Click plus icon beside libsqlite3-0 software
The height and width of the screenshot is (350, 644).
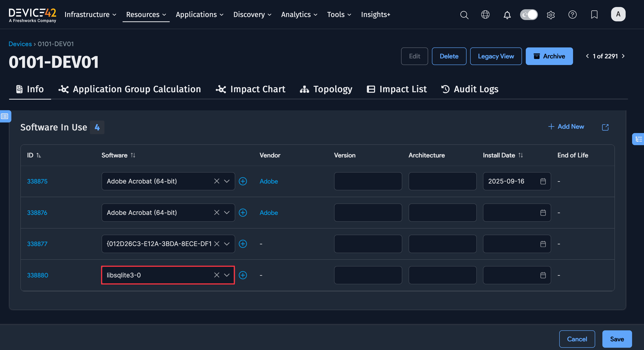tap(243, 275)
